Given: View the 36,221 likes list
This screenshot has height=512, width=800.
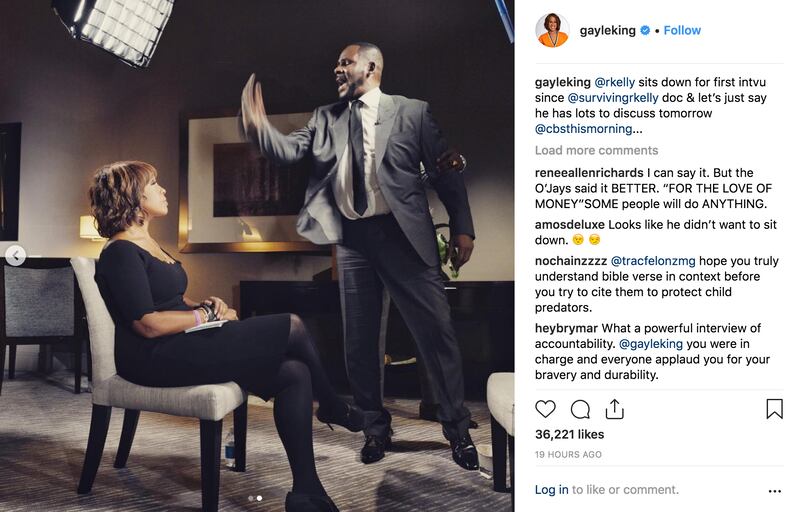Looking at the screenshot, I should pyautogui.click(x=569, y=434).
